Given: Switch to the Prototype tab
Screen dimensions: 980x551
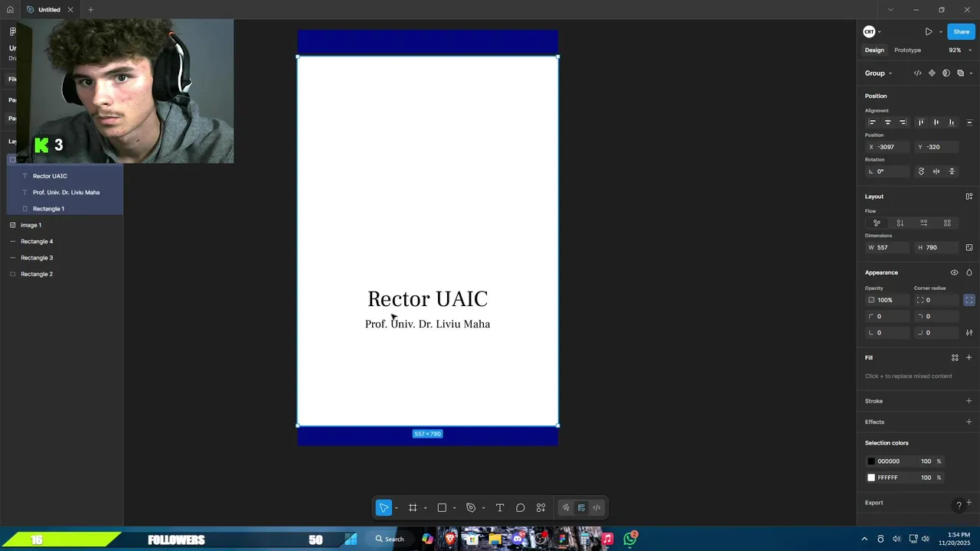Looking at the screenshot, I should pyautogui.click(x=907, y=51).
